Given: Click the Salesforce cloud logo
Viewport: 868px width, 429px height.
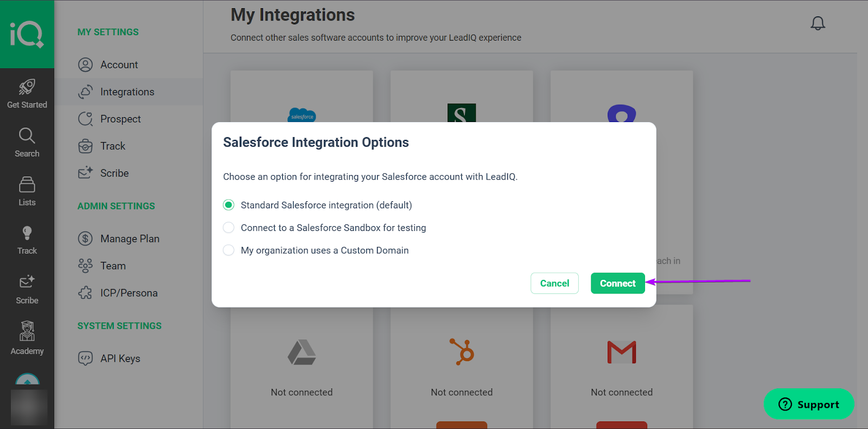Looking at the screenshot, I should (x=302, y=115).
